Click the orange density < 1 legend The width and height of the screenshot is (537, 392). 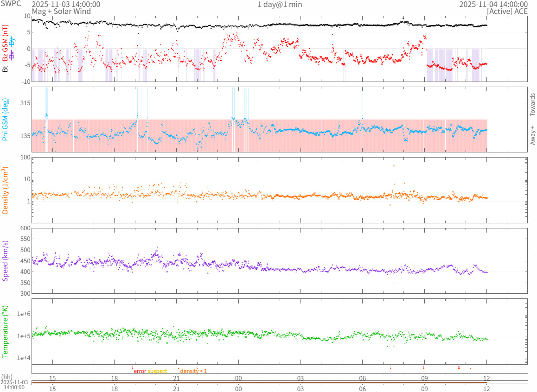tap(193, 371)
